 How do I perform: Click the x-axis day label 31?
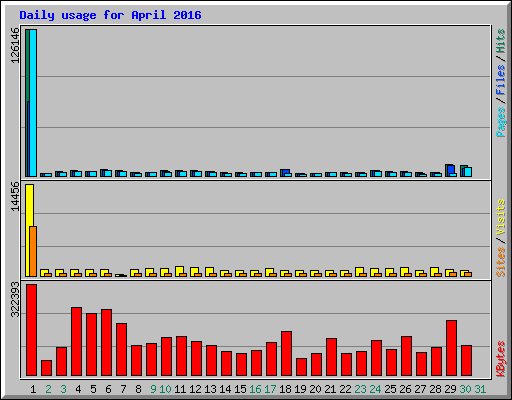click(480, 389)
